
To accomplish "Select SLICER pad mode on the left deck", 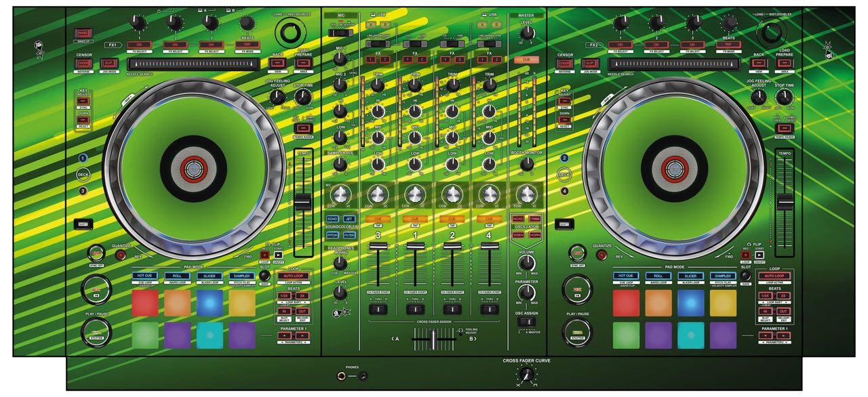I will 210,276.
